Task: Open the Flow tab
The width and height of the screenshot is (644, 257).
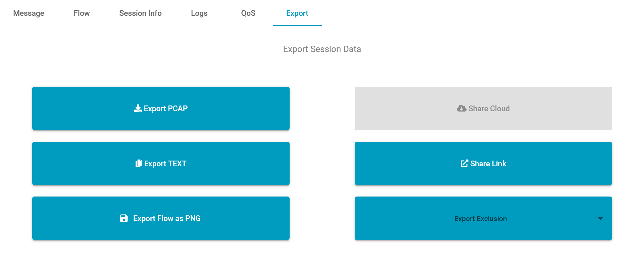Action: click(x=82, y=13)
